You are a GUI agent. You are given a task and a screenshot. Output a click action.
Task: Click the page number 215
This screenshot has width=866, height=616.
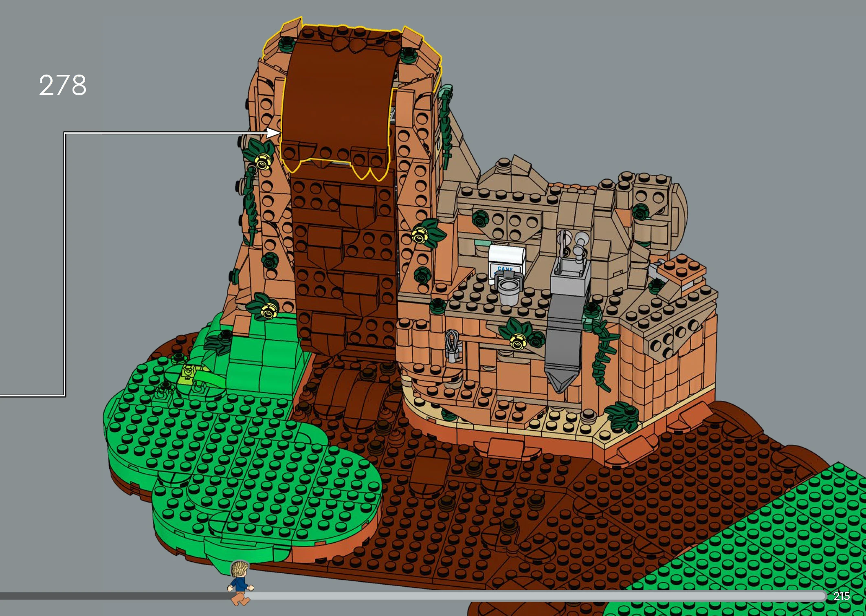[x=842, y=596]
